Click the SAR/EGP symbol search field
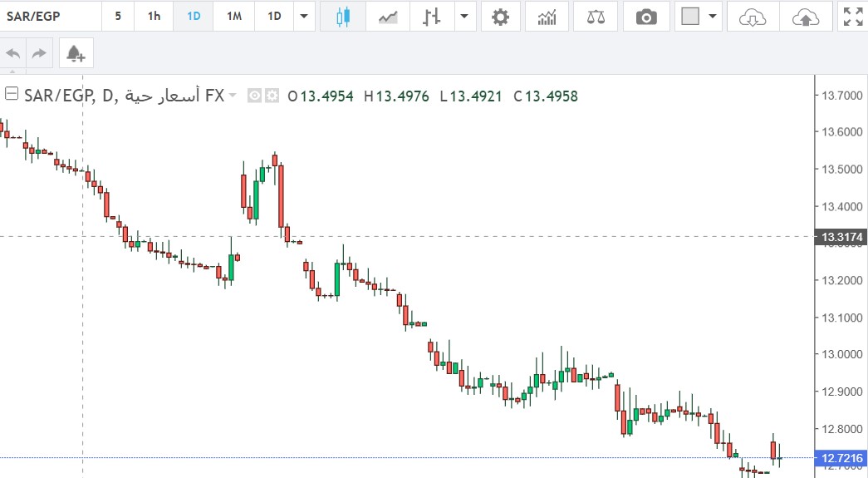Image resolution: width=868 pixels, height=478 pixels. (50, 17)
